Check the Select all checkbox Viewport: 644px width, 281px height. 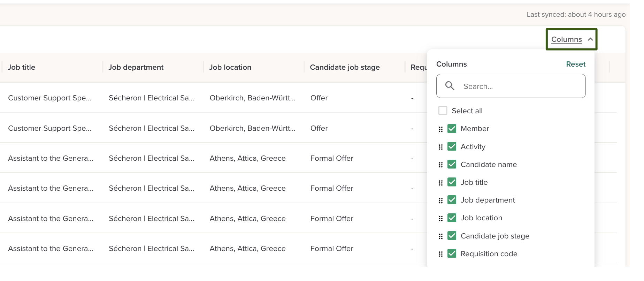pyautogui.click(x=443, y=111)
